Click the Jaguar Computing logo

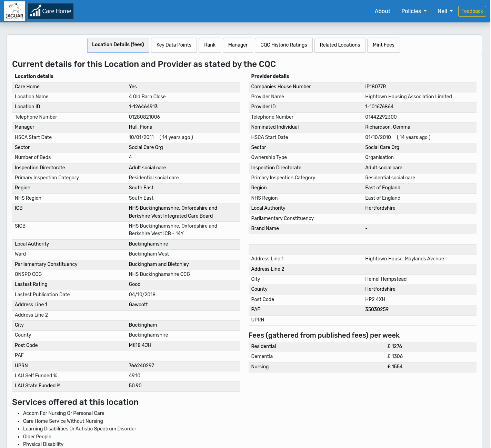point(14,11)
